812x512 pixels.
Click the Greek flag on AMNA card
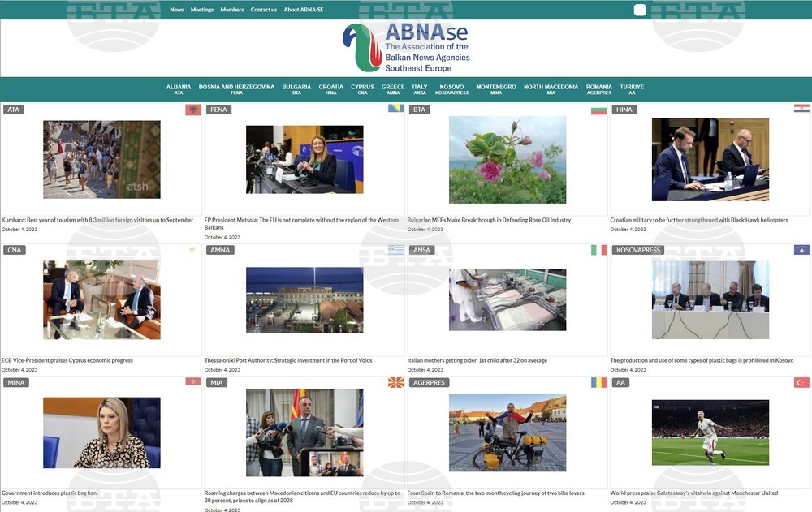395,250
